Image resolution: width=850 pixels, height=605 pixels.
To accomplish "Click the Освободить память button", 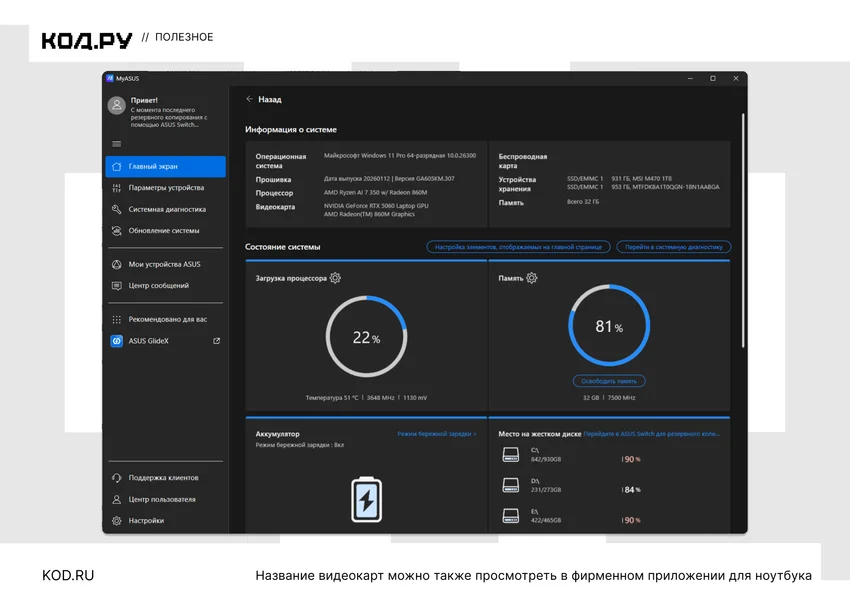I will 609,381.
